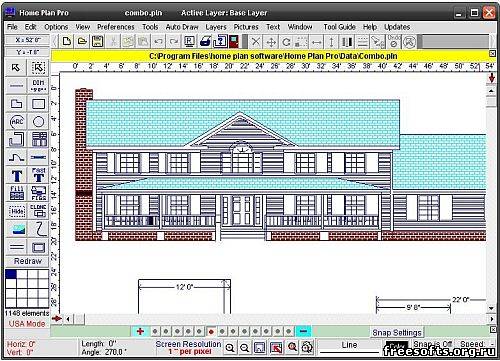
Task: Click the vertical scrollbar down arrow
Action: coord(492,308)
